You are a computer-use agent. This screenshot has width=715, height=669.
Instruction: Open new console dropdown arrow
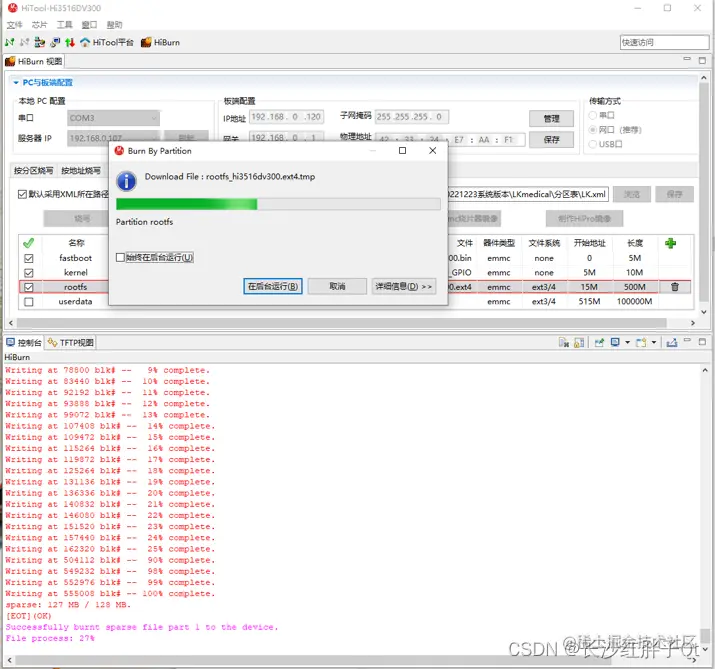click(x=654, y=342)
